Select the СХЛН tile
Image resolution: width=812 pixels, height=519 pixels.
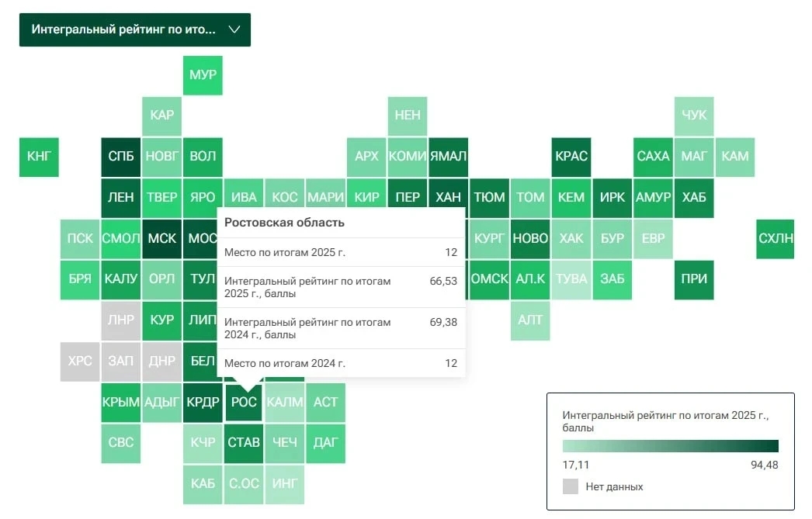[776, 238]
